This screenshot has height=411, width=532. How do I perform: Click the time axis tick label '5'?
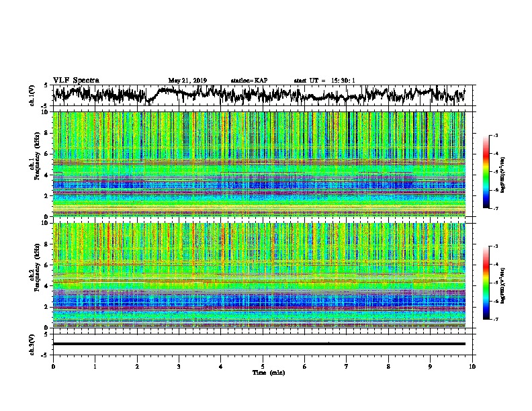click(263, 367)
